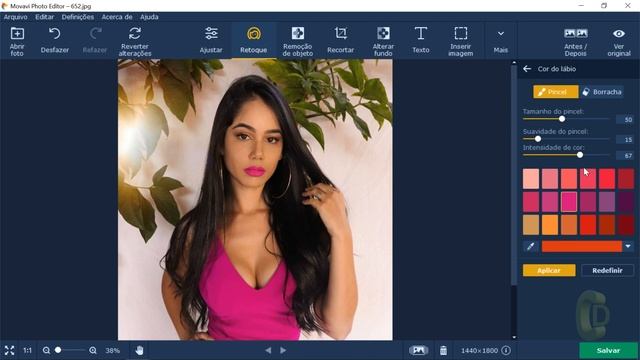Click the fit-to-screen expand icon

click(9, 350)
